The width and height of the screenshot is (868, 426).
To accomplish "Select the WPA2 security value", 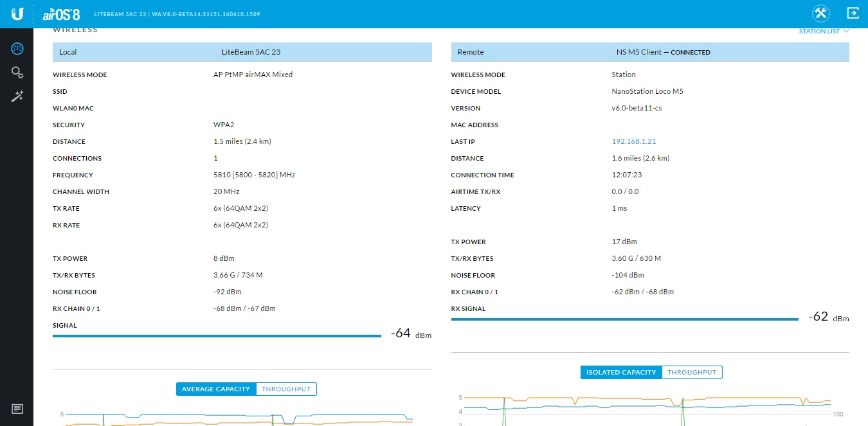I will pos(222,125).
